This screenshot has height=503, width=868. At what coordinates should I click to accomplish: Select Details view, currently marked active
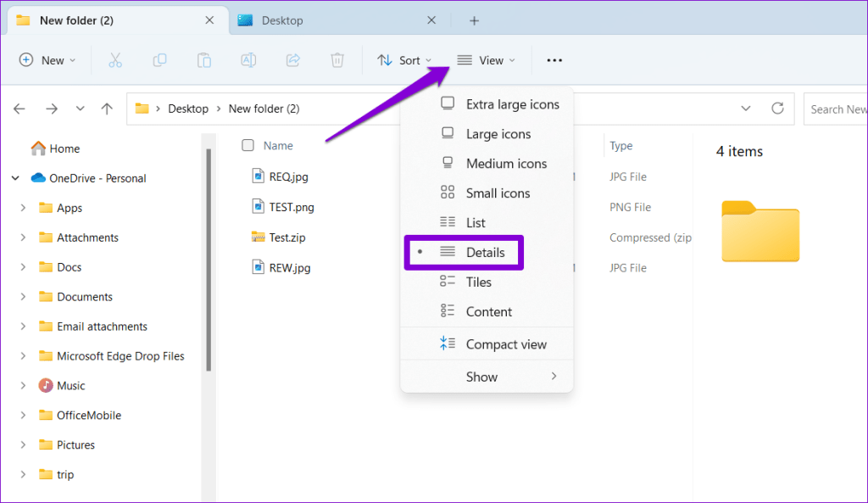click(486, 252)
